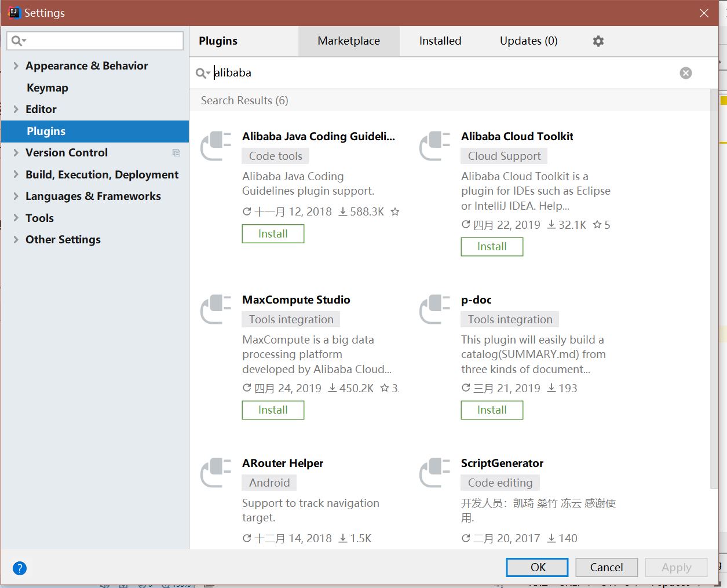Clear the alibaba plugin search text
The height and width of the screenshot is (588, 727).
[x=686, y=73]
